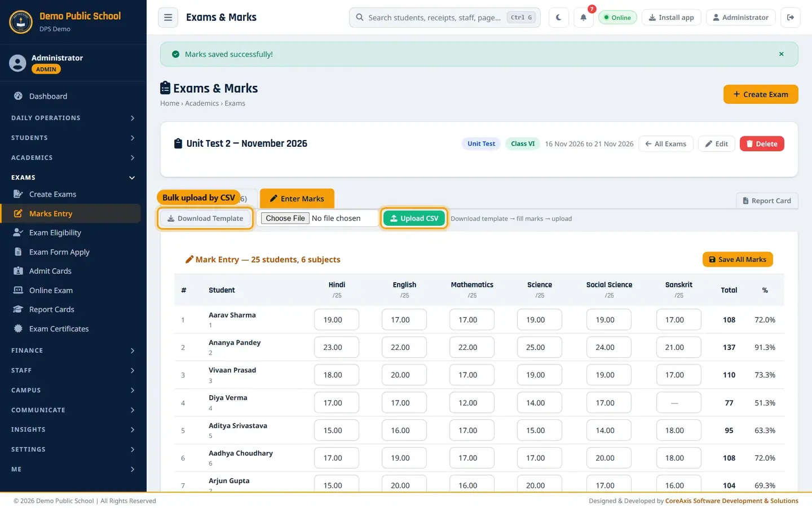Go to Home breadcrumb
This screenshot has height=508, width=812.
170,103
